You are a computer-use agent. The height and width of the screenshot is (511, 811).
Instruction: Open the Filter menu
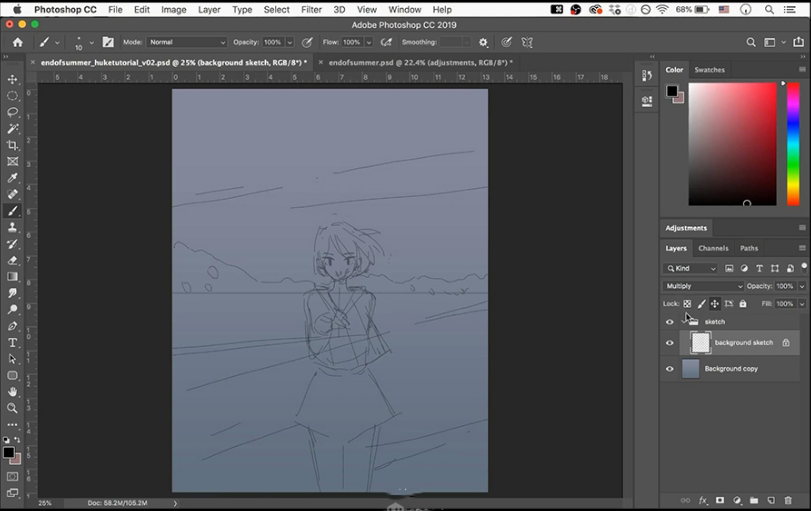pyautogui.click(x=311, y=9)
